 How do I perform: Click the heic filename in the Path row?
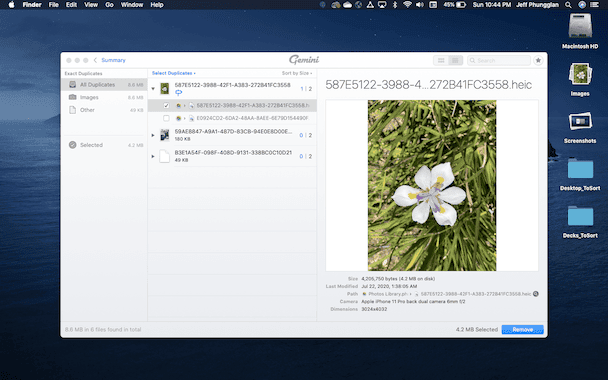click(476, 294)
